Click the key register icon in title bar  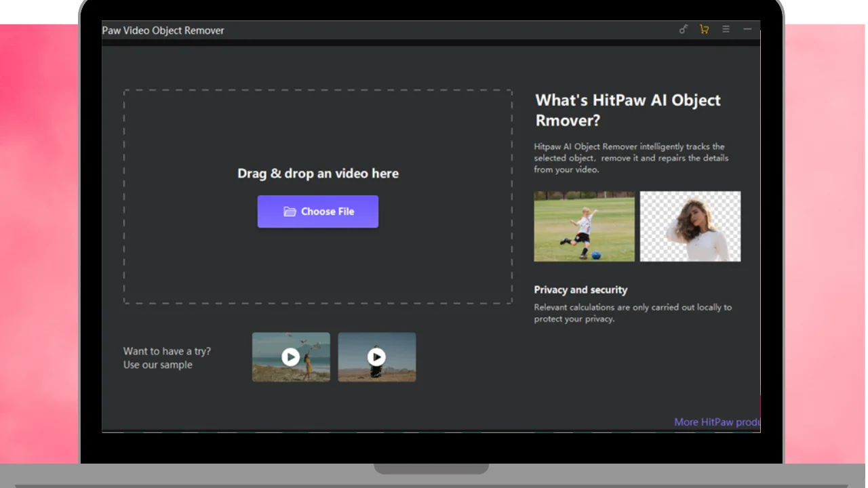coord(684,29)
